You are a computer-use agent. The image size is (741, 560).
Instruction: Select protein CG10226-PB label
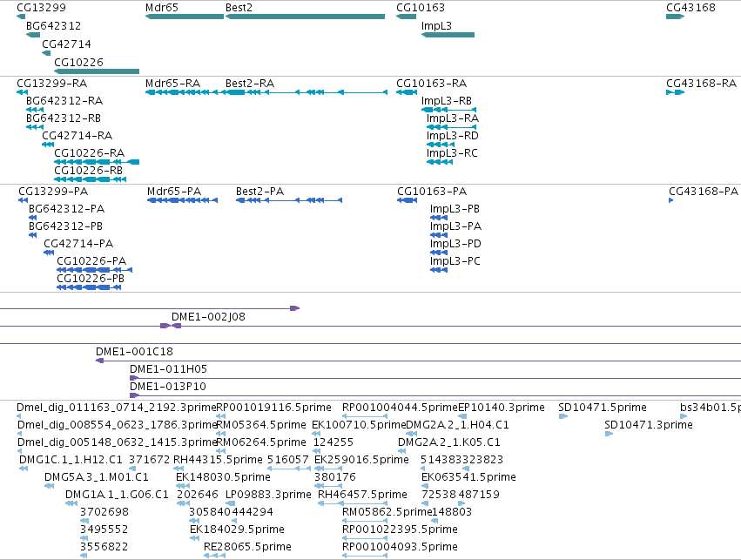91,279
